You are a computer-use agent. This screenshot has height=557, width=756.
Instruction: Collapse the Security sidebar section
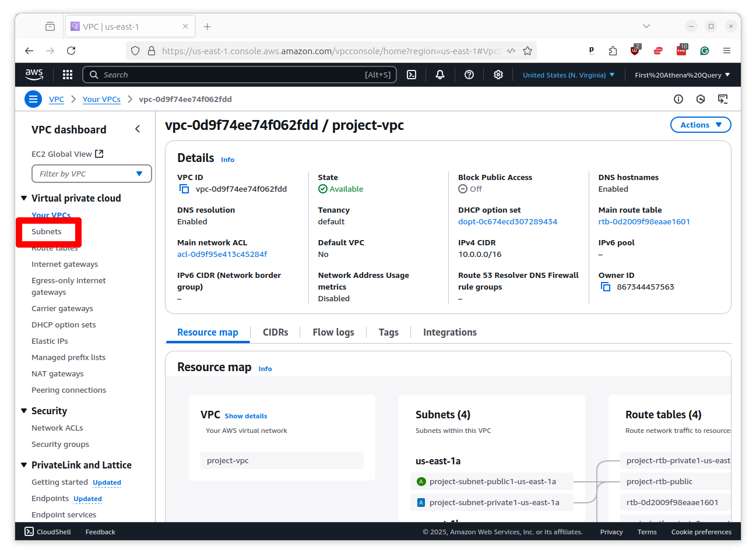pyautogui.click(x=24, y=411)
